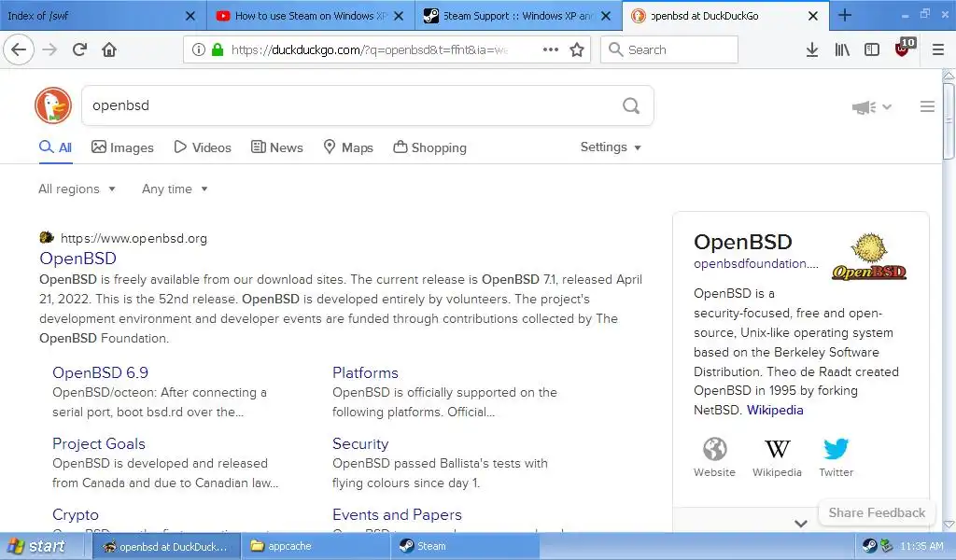Open openbsdfoundation link in info panel
This screenshot has height=560, width=956.
pyautogui.click(x=756, y=264)
